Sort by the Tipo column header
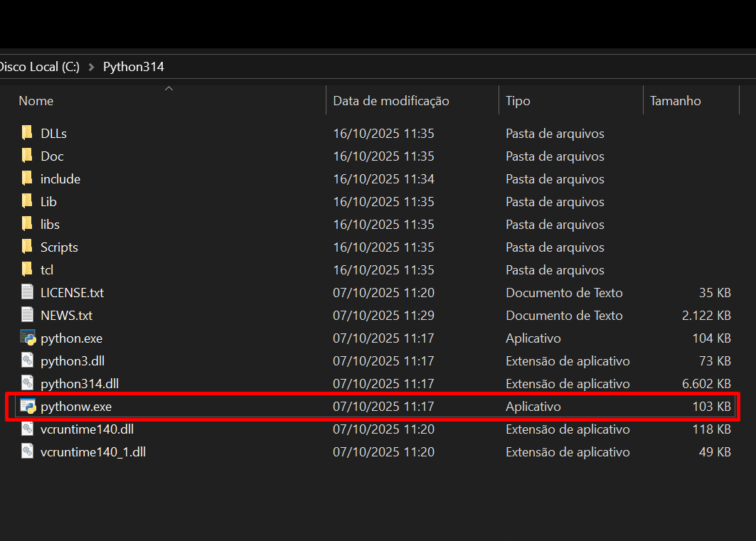756x541 pixels. click(518, 101)
